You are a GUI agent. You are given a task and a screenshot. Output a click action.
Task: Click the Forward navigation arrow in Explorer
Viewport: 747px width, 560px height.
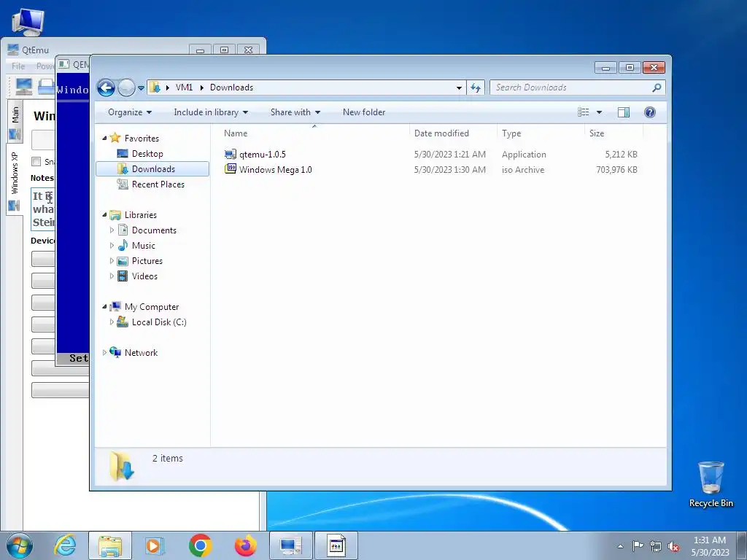tap(126, 87)
